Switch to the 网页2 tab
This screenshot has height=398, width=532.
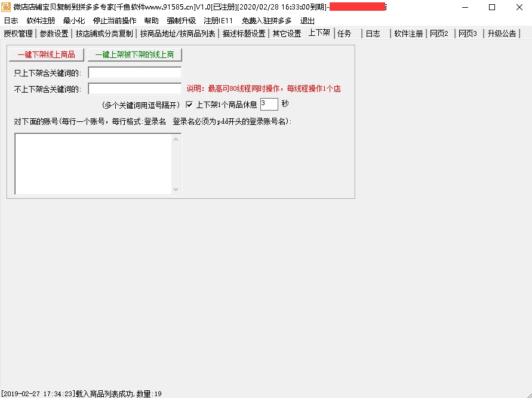tap(441, 33)
